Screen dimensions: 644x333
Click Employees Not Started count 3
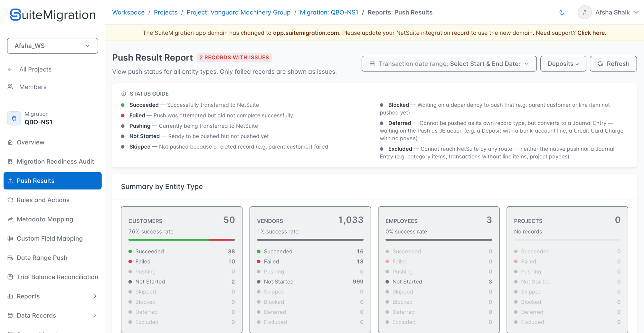[490, 282]
